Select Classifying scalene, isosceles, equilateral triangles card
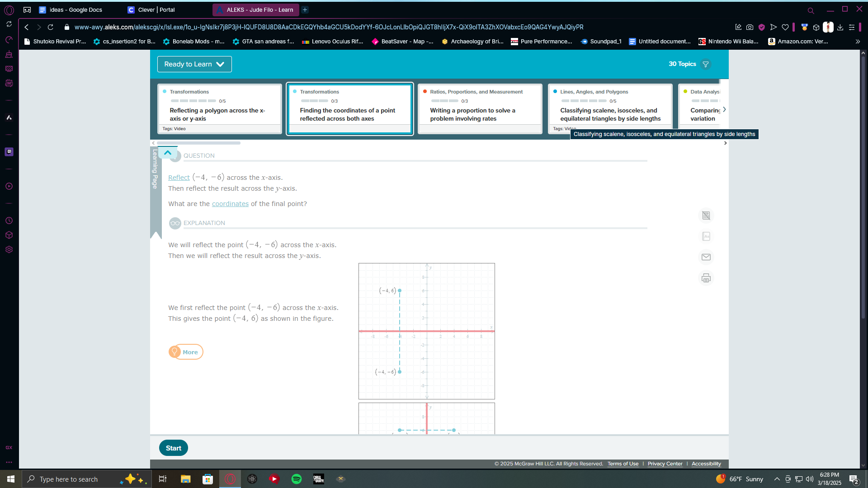The height and width of the screenshot is (488, 868). click(x=610, y=109)
